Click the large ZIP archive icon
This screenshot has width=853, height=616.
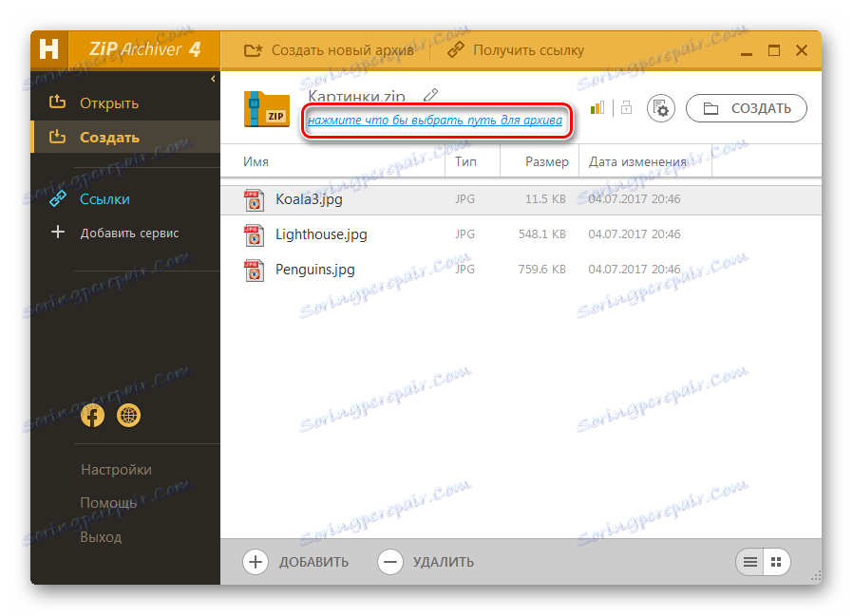[x=267, y=109]
